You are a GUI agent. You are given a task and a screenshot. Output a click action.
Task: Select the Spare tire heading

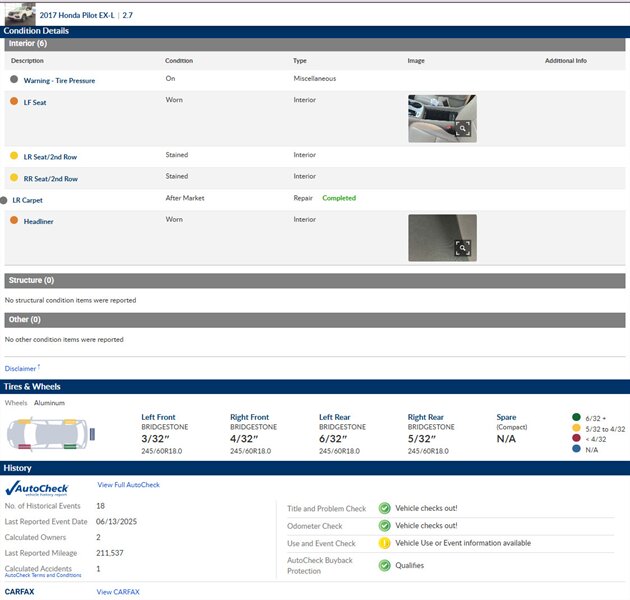coord(506,417)
